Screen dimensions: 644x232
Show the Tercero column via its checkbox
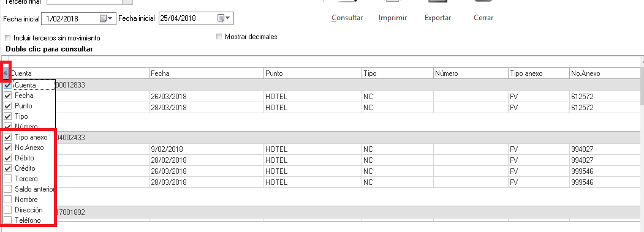coord(7,179)
